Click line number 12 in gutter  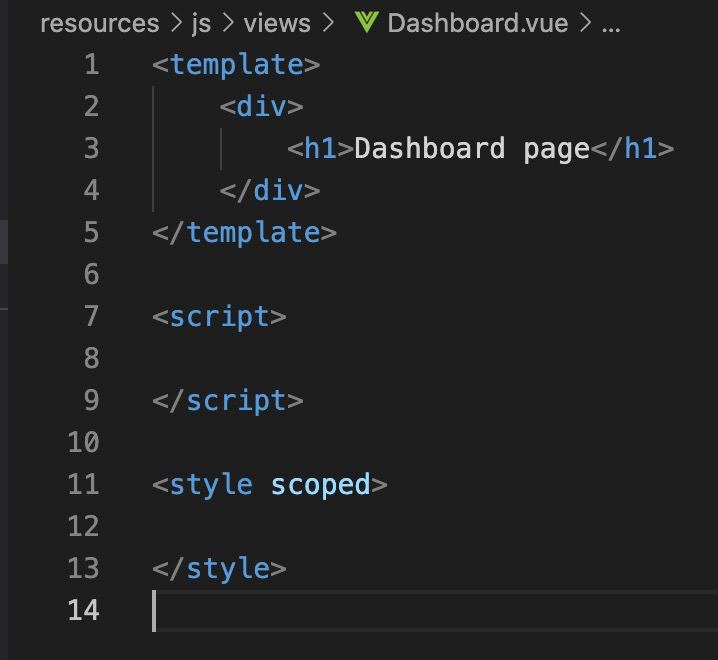click(x=83, y=526)
